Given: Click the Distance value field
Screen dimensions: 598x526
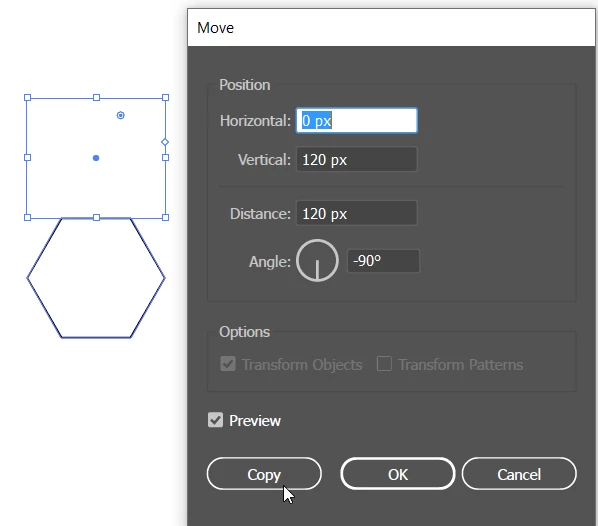Looking at the screenshot, I should [x=357, y=214].
